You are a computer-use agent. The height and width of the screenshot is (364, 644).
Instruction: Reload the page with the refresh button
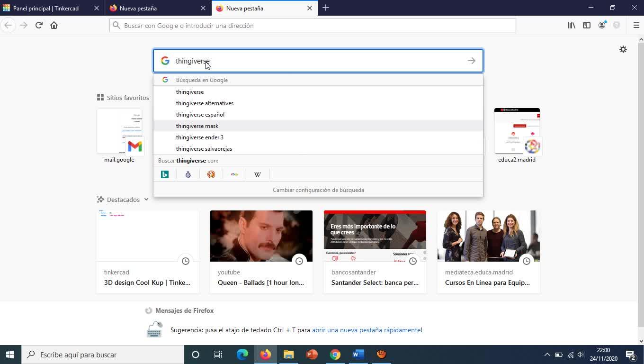click(39, 26)
